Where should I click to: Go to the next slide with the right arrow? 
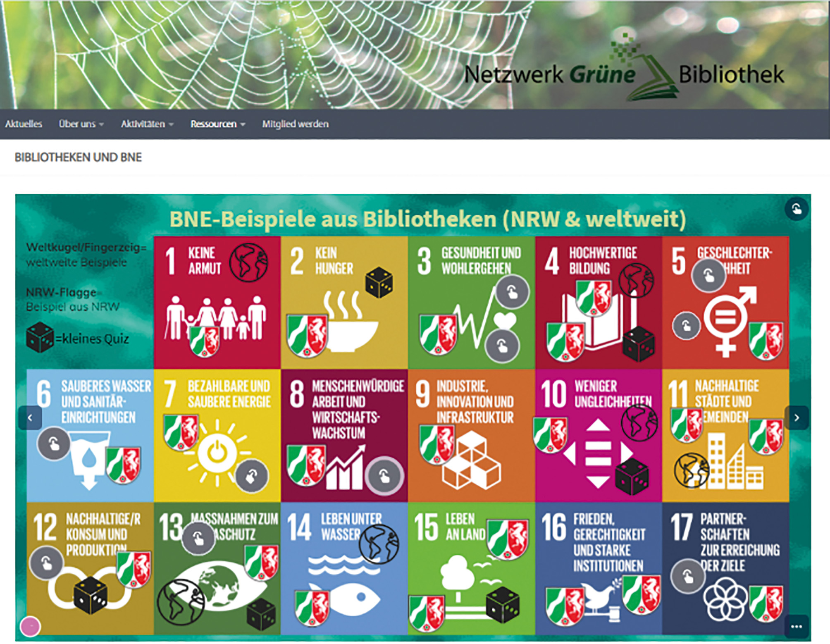click(x=797, y=418)
